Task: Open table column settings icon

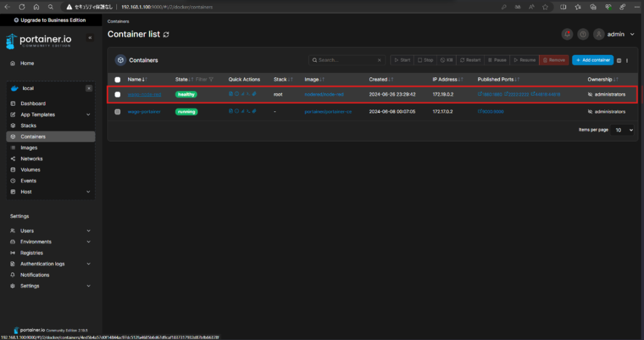Action: pos(619,60)
